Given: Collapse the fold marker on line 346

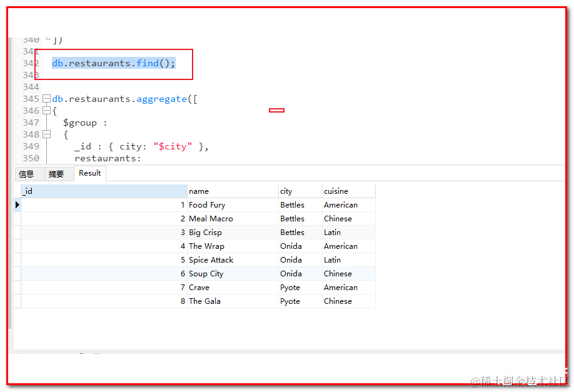Looking at the screenshot, I should [x=46, y=111].
